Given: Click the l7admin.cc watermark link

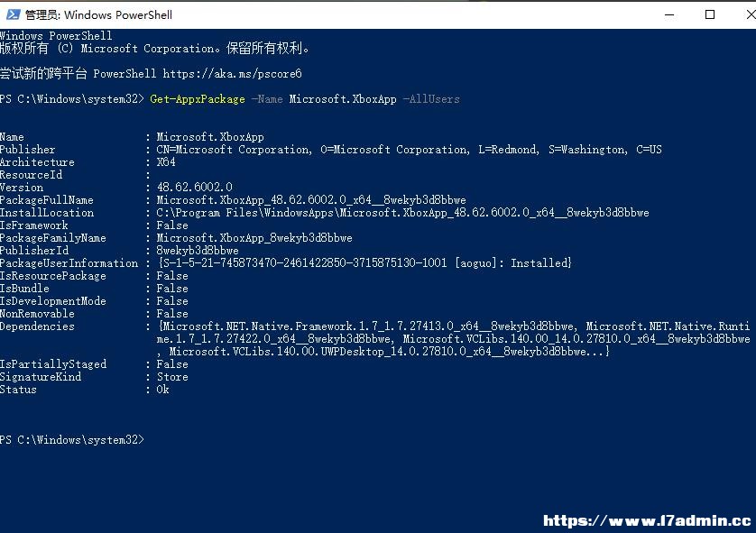Looking at the screenshot, I should click(x=647, y=520).
